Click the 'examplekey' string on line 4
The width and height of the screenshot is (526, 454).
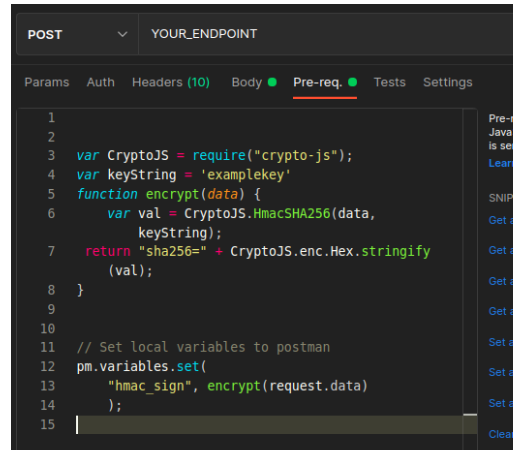pos(246,175)
